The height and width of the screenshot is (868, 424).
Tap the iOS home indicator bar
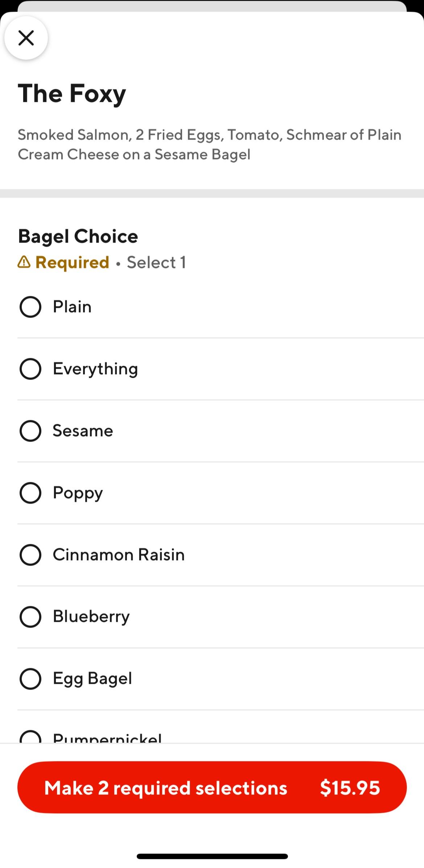[212, 856]
